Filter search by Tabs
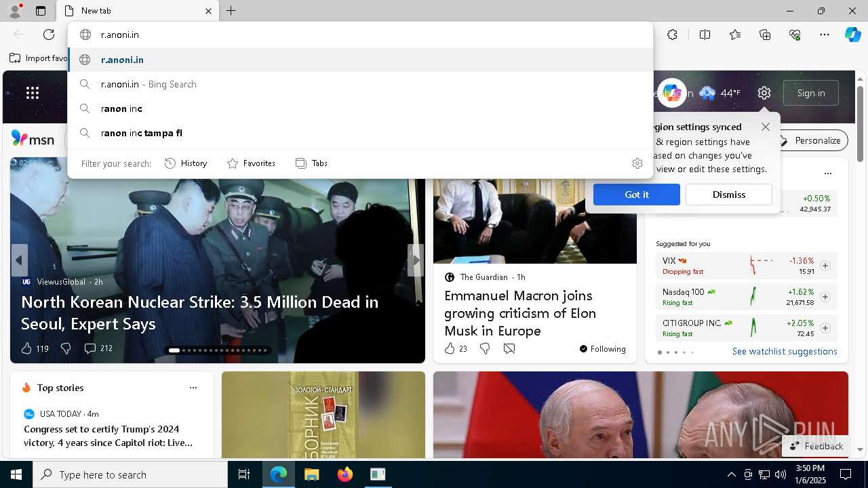The image size is (868, 488). (312, 163)
